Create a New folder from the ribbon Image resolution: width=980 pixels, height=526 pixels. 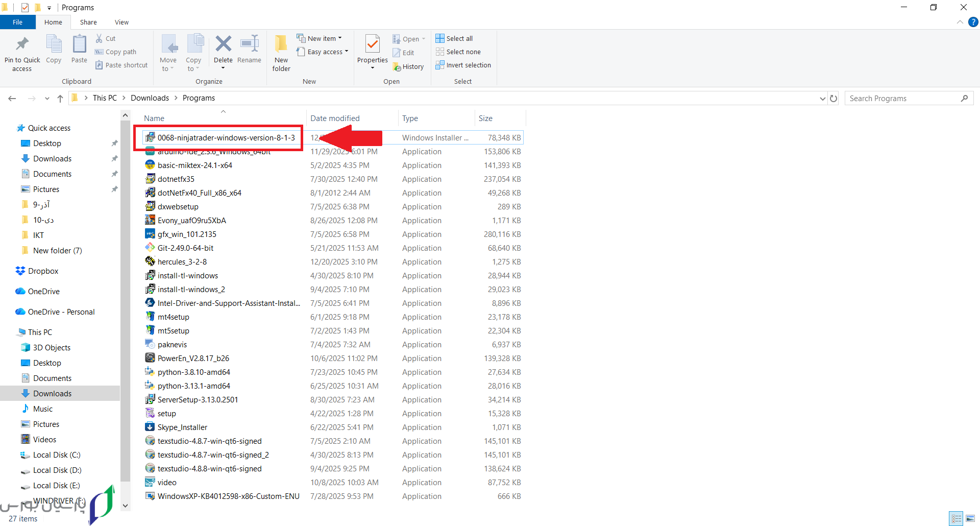281,53
